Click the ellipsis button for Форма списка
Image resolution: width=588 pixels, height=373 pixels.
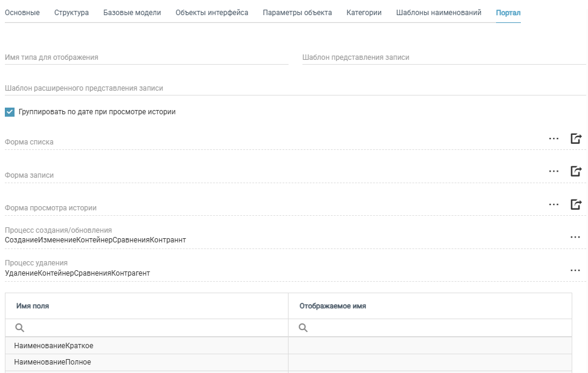[x=554, y=138]
